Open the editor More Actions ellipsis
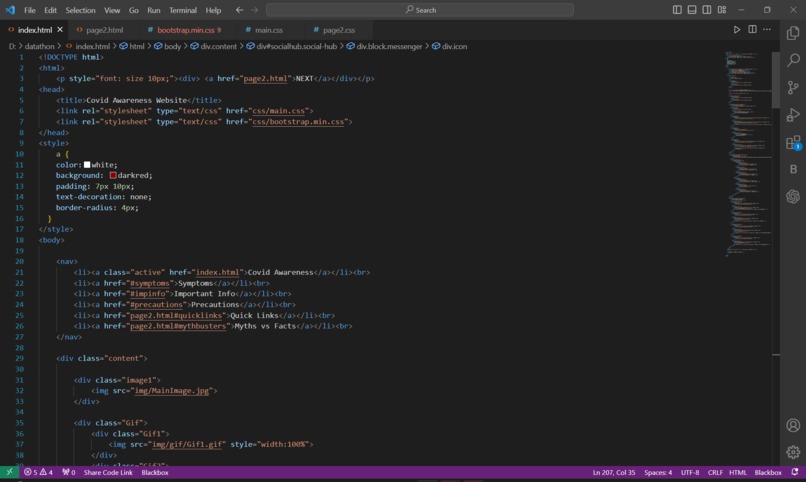Viewport: 806px width, 482px height. point(767,30)
